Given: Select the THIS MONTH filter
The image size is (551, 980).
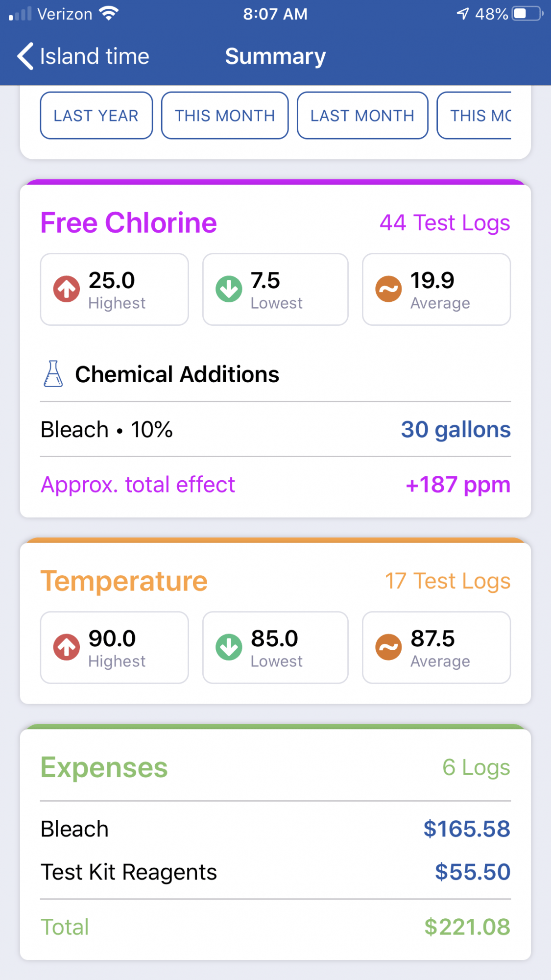Looking at the screenshot, I should [x=225, y=116].
